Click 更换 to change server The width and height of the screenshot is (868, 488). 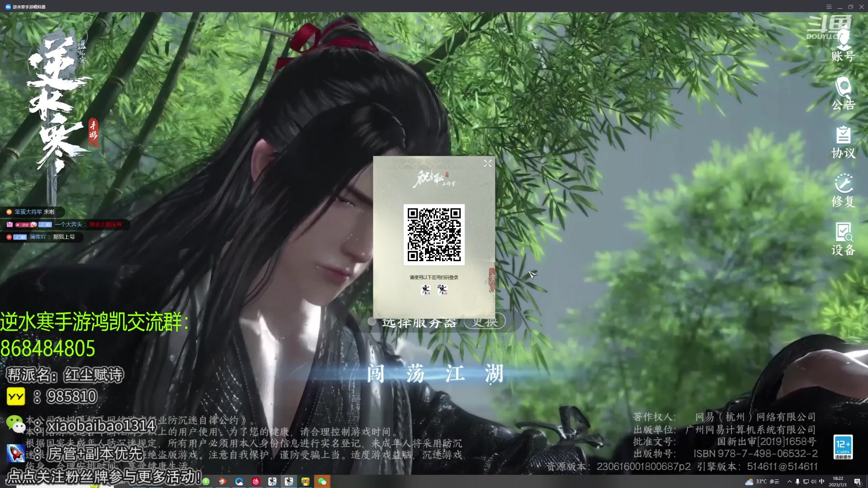pyautogui.click(x=485, y=322)
